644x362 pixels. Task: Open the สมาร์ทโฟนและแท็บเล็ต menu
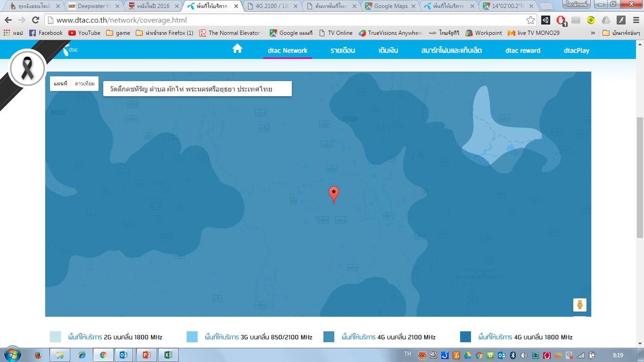(x=452, y=50)
